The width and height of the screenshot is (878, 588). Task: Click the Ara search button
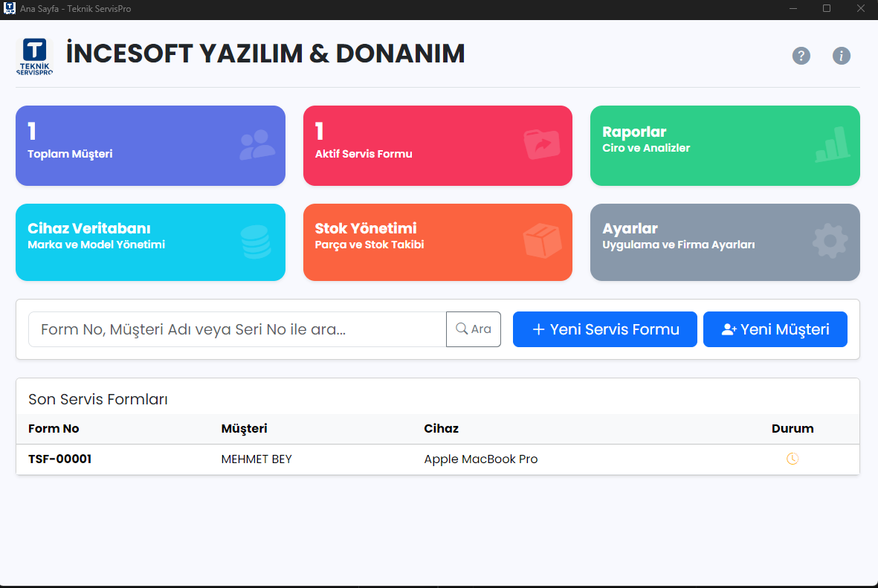coord(474,329)
